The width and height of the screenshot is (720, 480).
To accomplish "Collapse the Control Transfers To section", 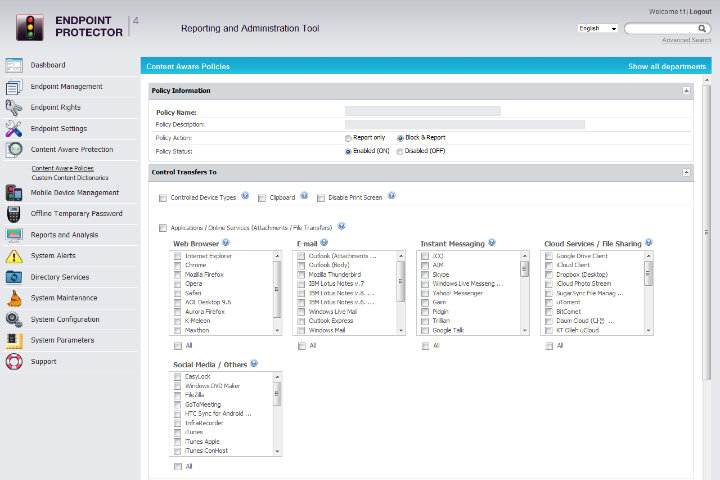I will (x=686, y=172).
